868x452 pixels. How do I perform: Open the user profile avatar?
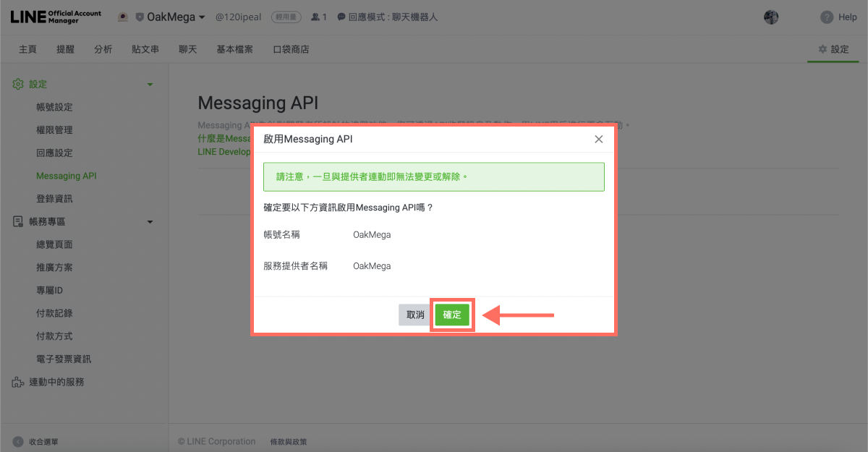771,17
